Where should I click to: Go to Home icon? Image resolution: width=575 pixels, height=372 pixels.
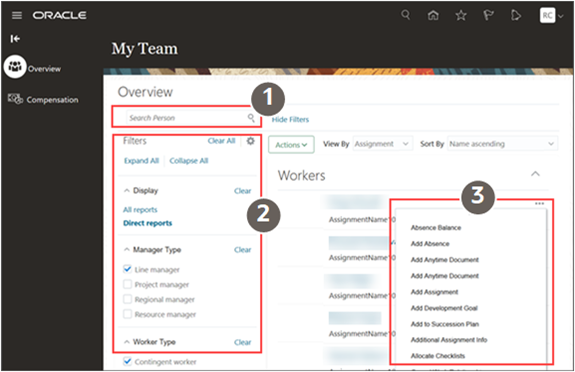point(433,15)
